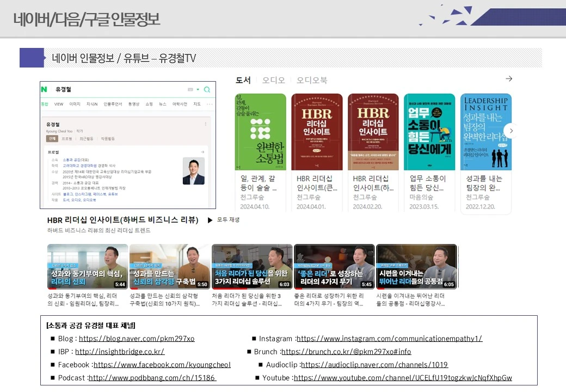Open the 뉴스 search tab
The height and width of the screenshot is (392, 566).
(163, 104)
